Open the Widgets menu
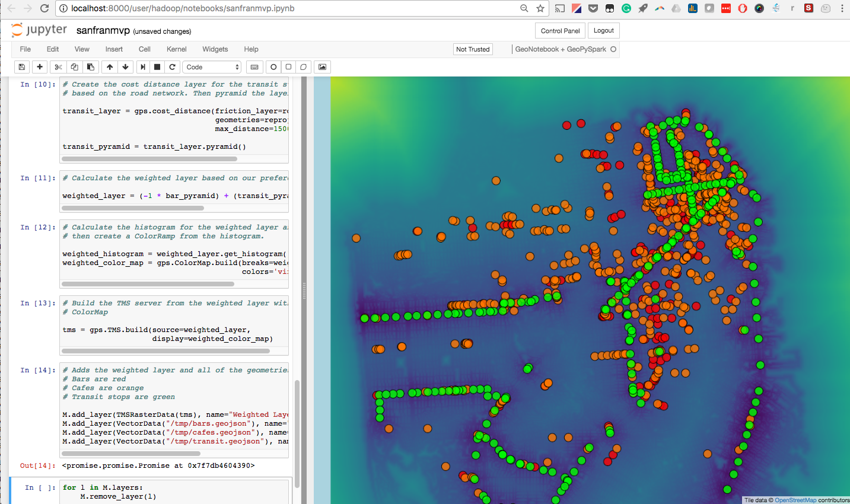850x504 pixels. pyautogui.click(x=215, y=49)
